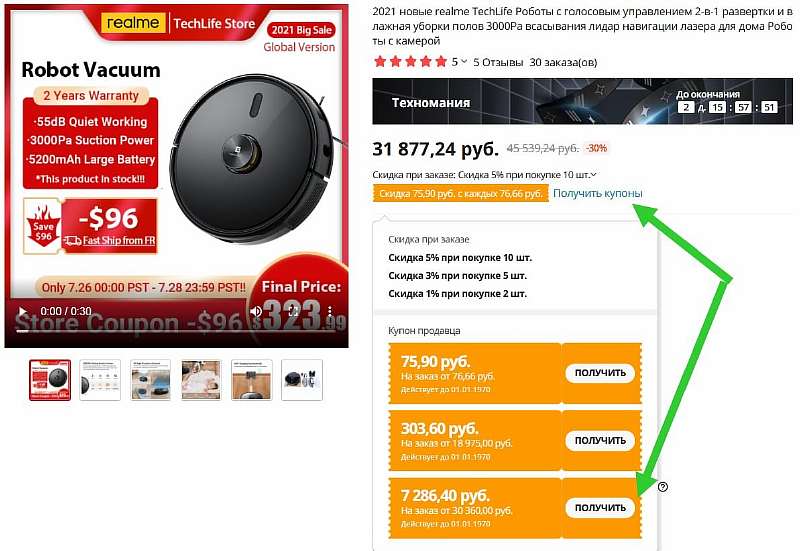The width and height of the screenshot is (800, 551).
Task: Click the Техномания promotion banner
Action: pos(583,102)
